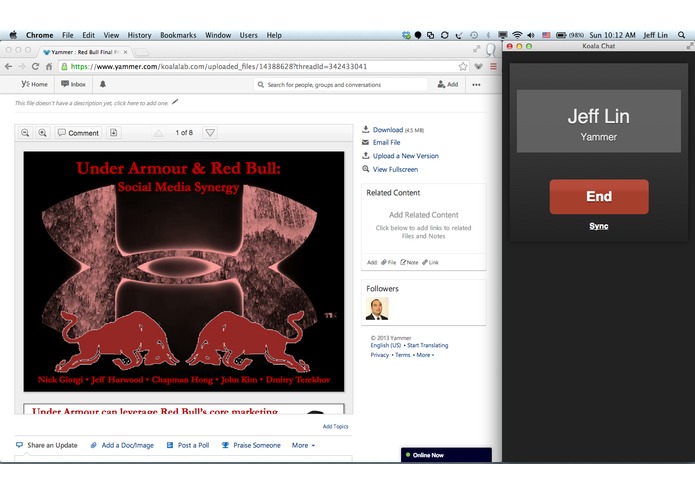The height and width of the screenshot is (494, 695).
Task: Open the File menu
Action: (68, 35)
